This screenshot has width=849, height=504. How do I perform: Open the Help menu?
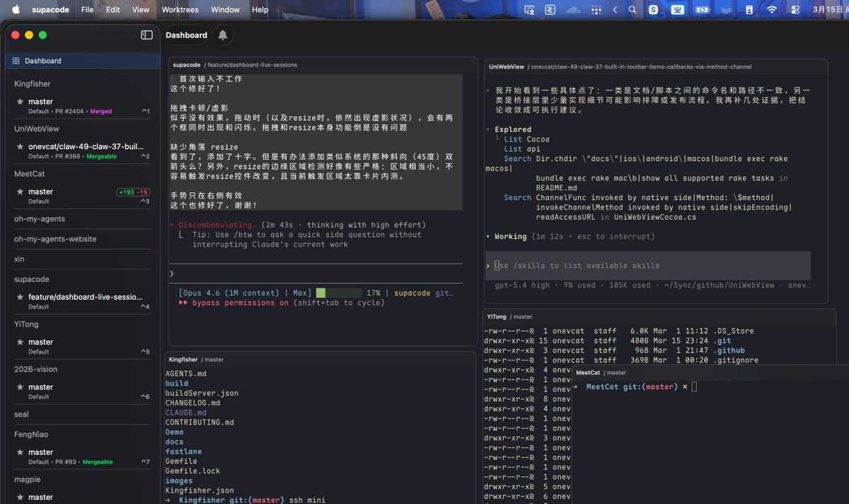260,9
